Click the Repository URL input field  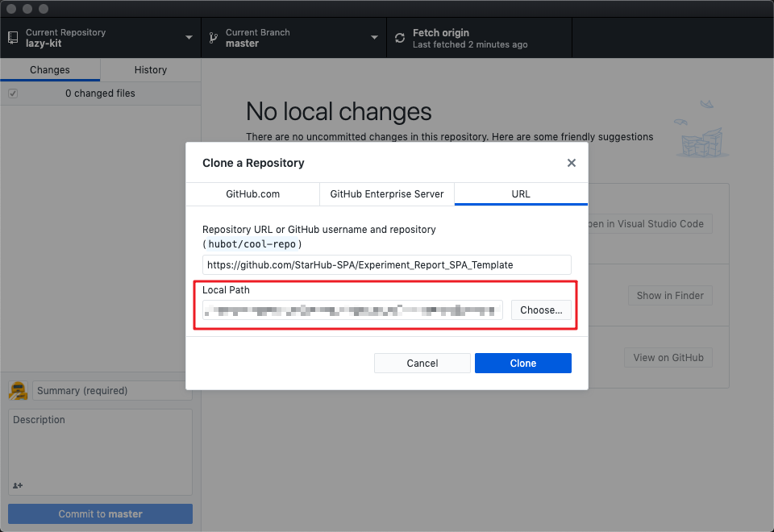tap(386, 264)
